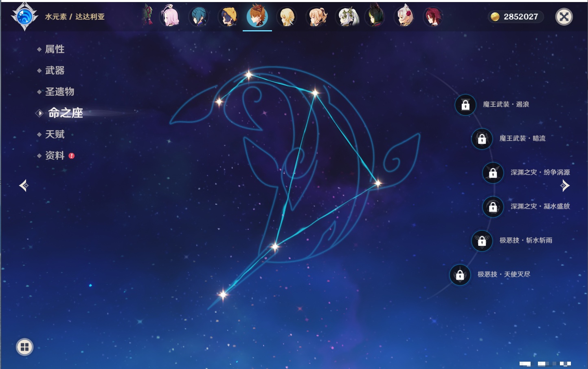Select the pink-haired character portrait
This screenshot has width=588, height=369.
pyautogui.click(x=170, y=16)
